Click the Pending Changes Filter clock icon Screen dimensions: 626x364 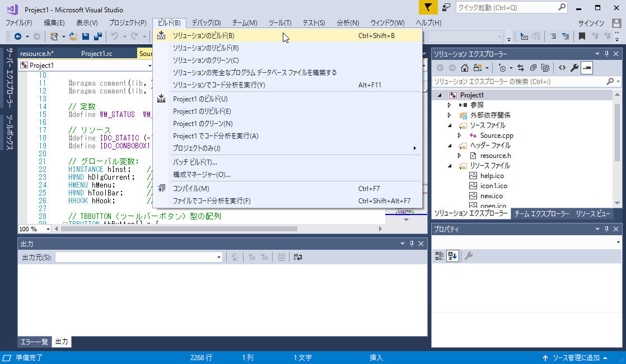coord(502,68)
